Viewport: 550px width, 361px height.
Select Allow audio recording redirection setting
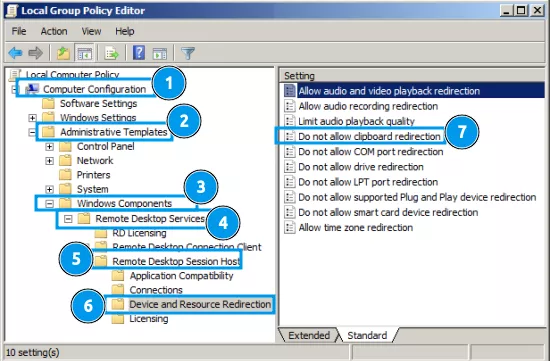(368, 106)
